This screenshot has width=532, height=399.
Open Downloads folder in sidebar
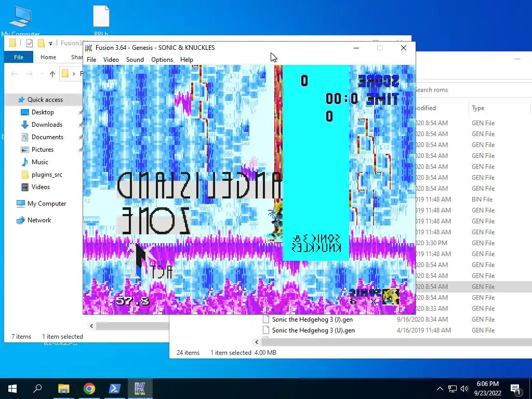pos(47,125)
